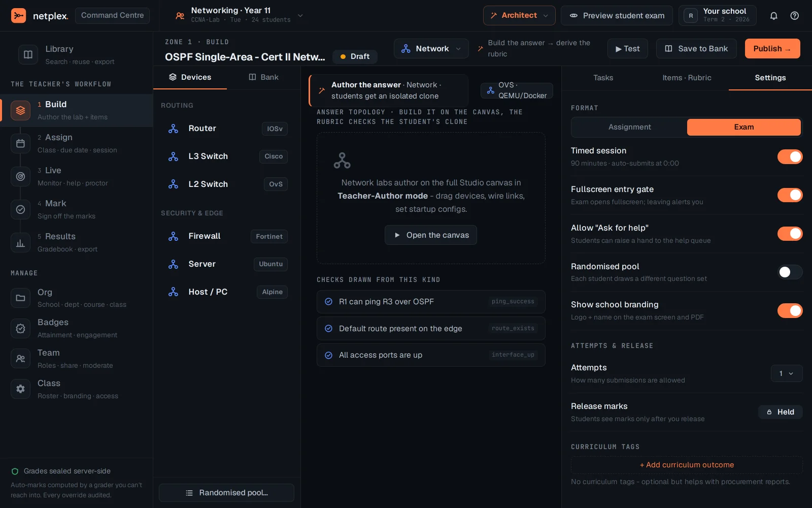The image size is (812, 508).
Task: Click the Router device icon
Action: click(x=173, y=129)
